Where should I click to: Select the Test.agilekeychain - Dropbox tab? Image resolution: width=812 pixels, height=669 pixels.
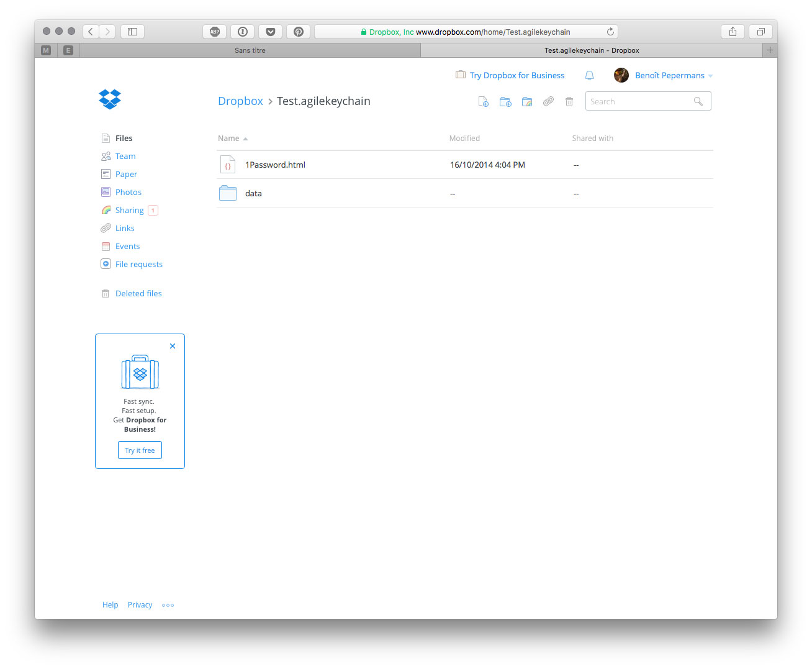[592, 50]
